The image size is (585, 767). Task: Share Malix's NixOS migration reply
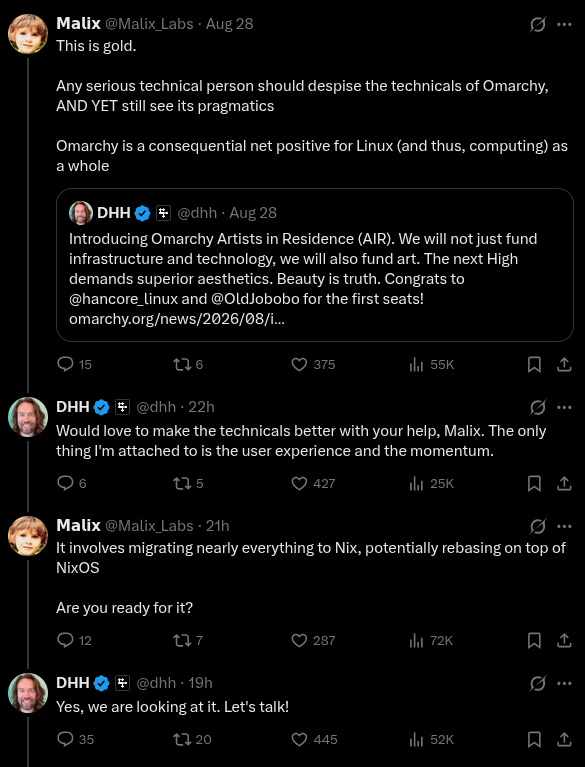564,640
